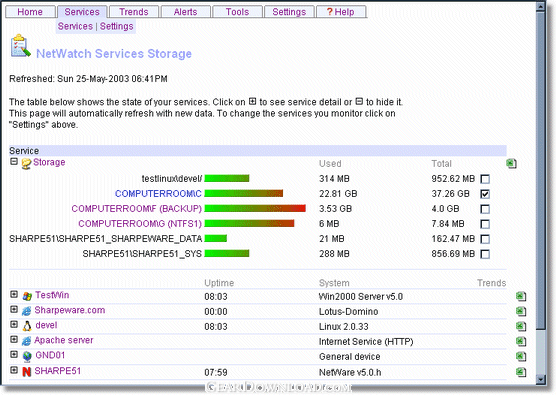
Task: Open the Storage link
Action: click(x=49, y=162)
